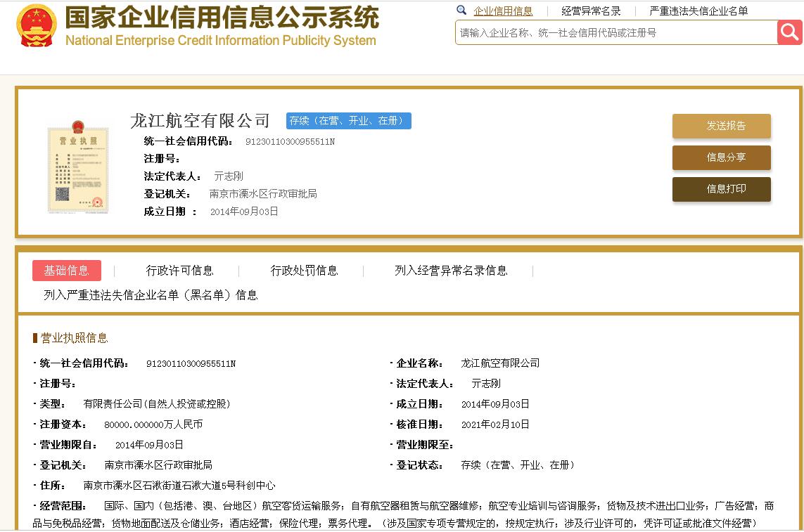Select 严重违法失信企业名单 search category
This screenshot has width=804, height=532.
pos(698,11)
